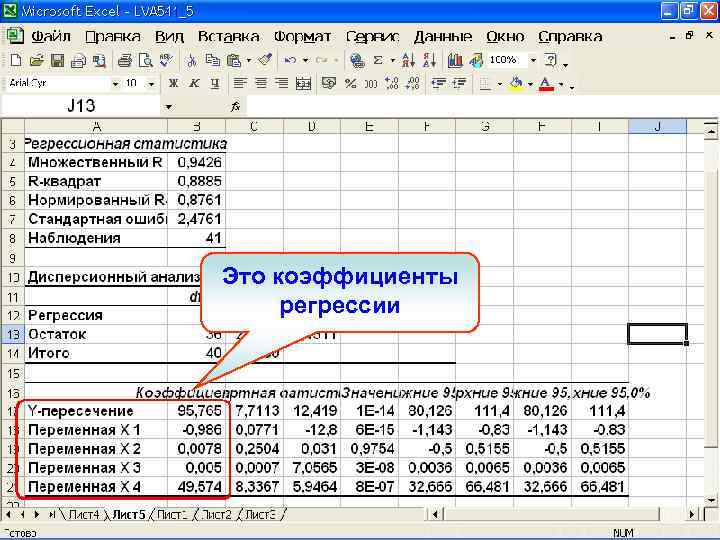Screen dimensions: 720x540
Task: Click the Paste clipboard icon
Action: pyautogui.click(x=234, y=60)
